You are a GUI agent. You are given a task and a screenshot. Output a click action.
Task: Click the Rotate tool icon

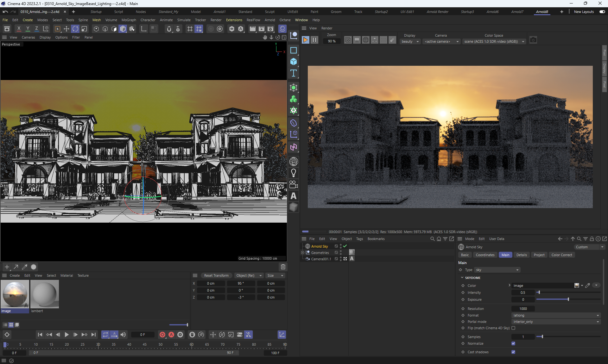(75, 29)
